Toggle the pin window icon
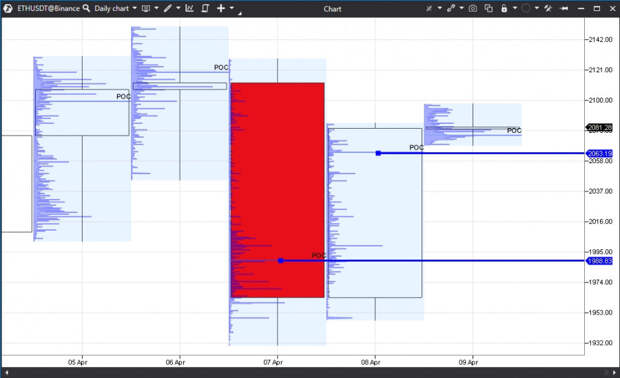This screenshot has width=620, height=378. 564,8
